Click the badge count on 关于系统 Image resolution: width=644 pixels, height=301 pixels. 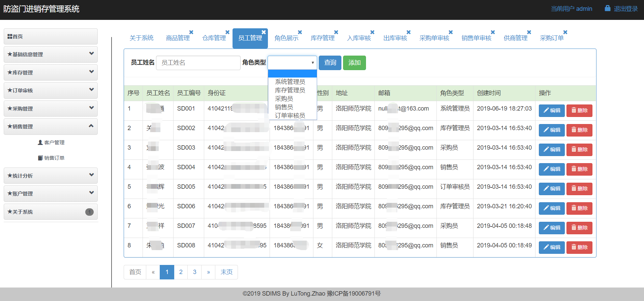click(x=89, y=212)
